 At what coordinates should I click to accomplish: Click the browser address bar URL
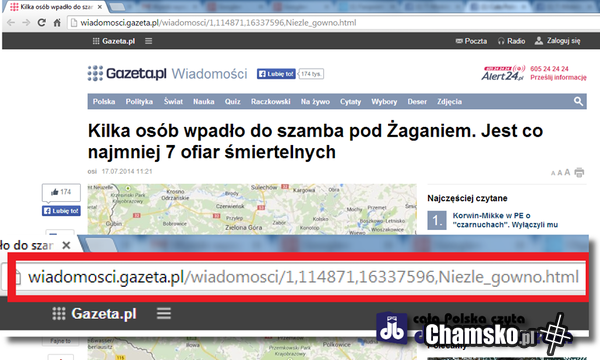point(218,23)
